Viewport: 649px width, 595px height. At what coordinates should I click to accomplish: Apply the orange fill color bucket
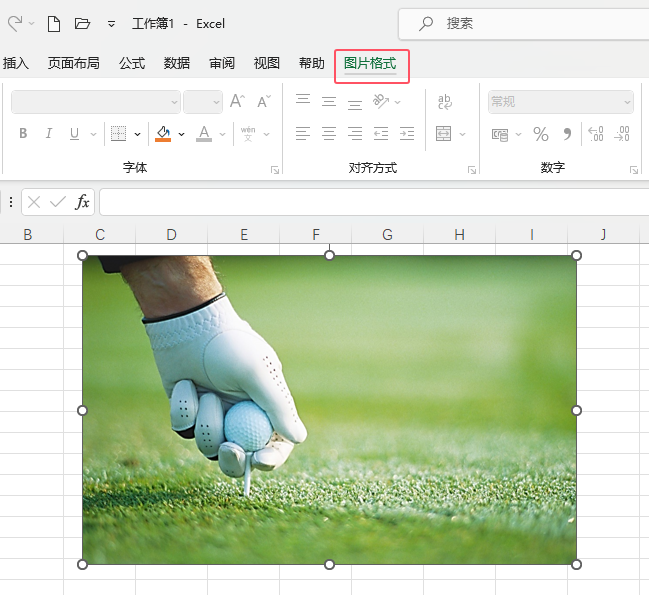pos(163,134)
